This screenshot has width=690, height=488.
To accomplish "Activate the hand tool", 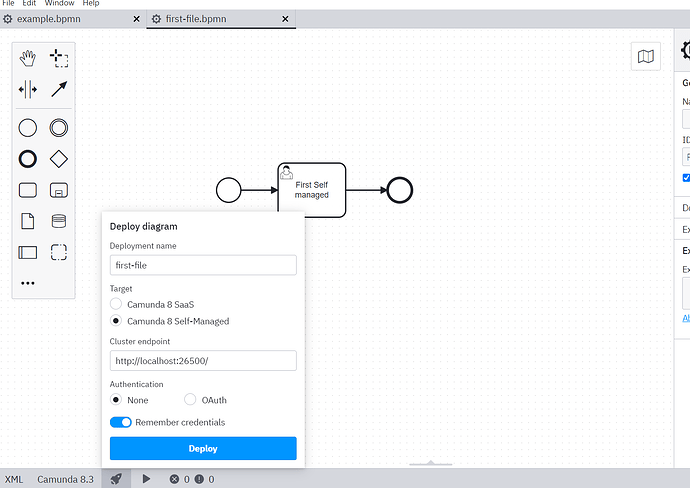I will click(28, 58).
